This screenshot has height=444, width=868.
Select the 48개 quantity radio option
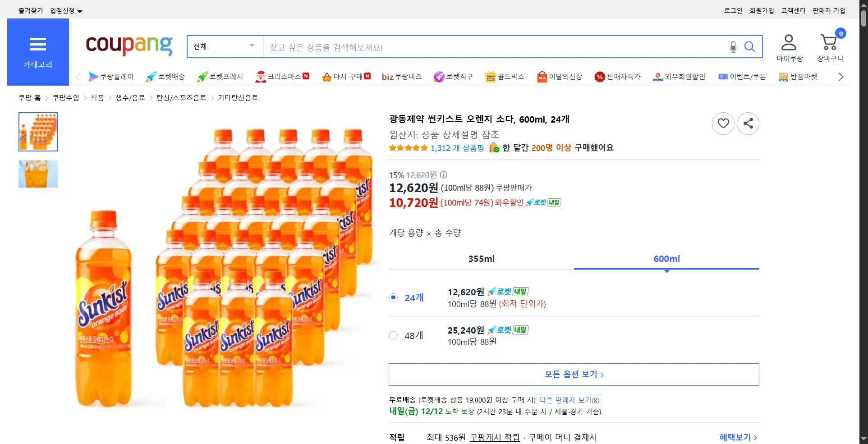click(x=393, y=335)
